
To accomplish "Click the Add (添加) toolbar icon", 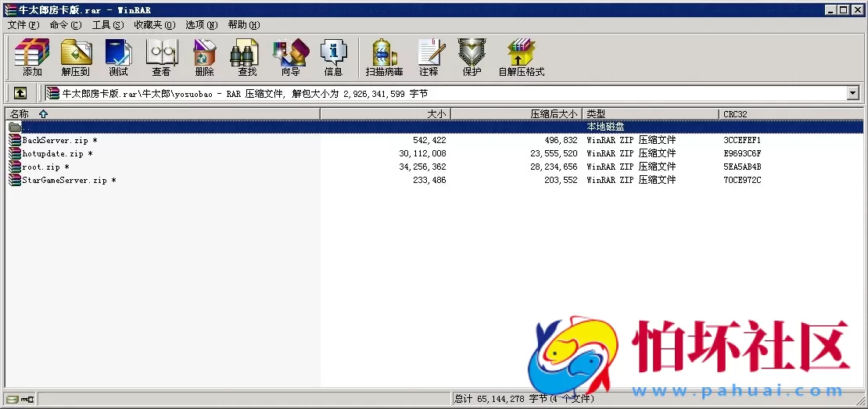I will 32,57.
